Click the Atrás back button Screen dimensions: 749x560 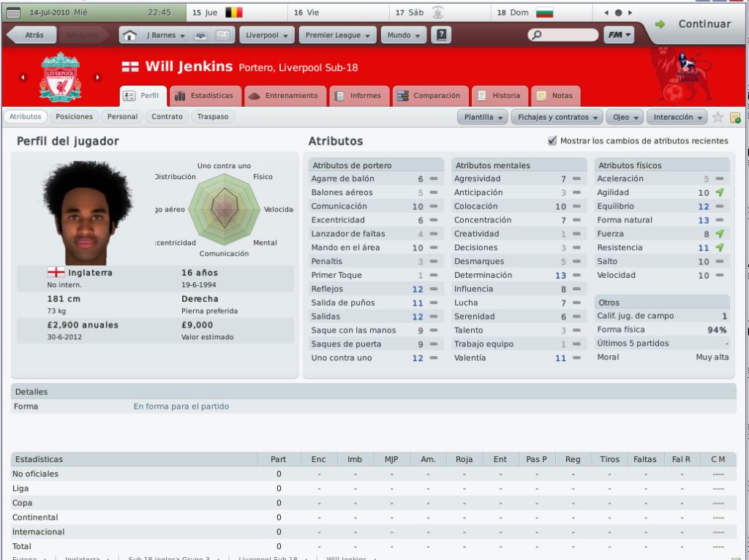[x=32, y=35]
